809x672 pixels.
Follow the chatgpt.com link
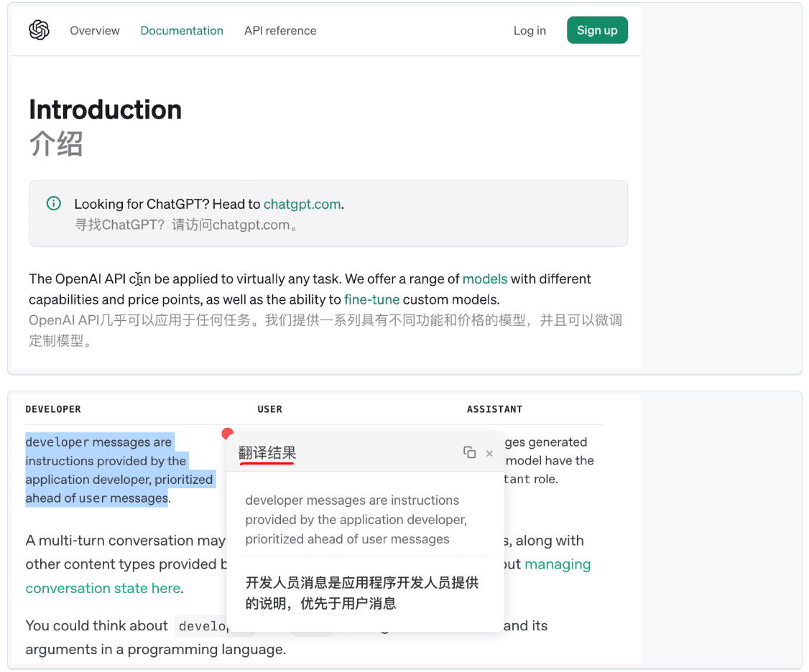[302, 204]
